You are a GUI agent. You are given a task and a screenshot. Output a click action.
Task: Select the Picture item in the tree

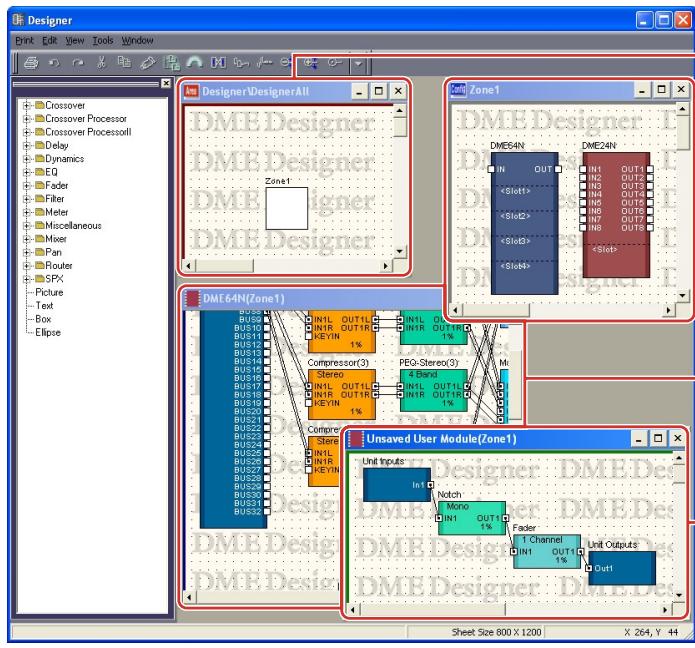coord(49,292)
